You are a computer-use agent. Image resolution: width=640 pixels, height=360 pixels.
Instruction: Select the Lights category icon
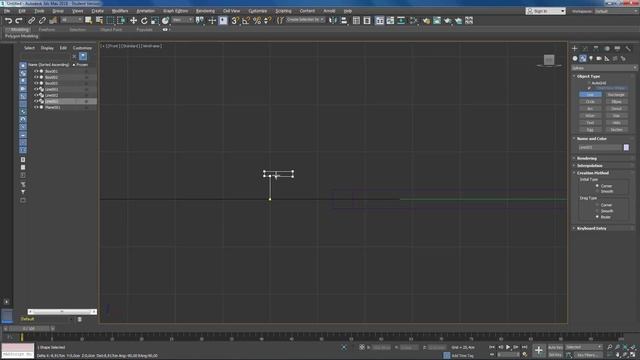pos(591,59)
